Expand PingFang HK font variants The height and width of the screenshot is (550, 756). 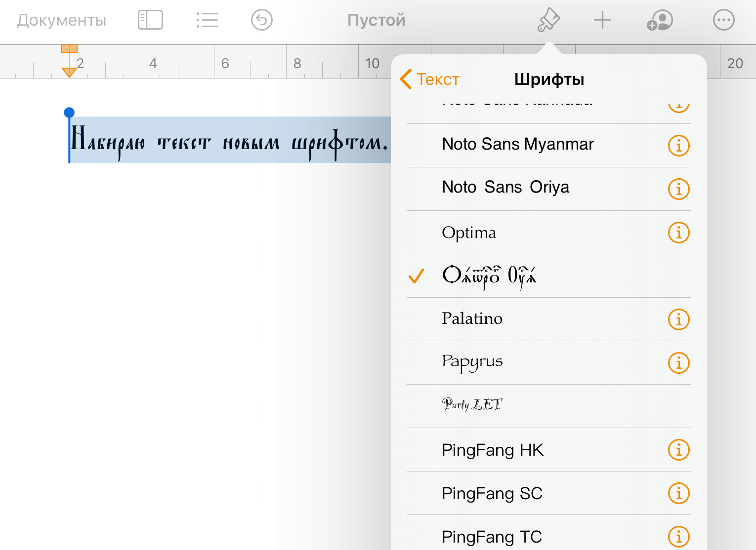pos(678,450)
